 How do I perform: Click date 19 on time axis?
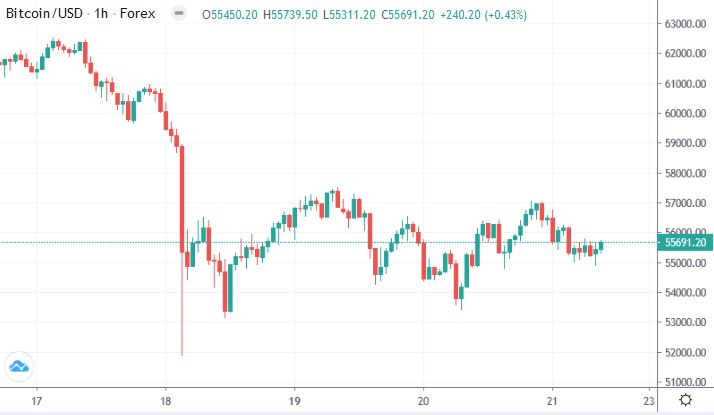click(x=294, y=399)
